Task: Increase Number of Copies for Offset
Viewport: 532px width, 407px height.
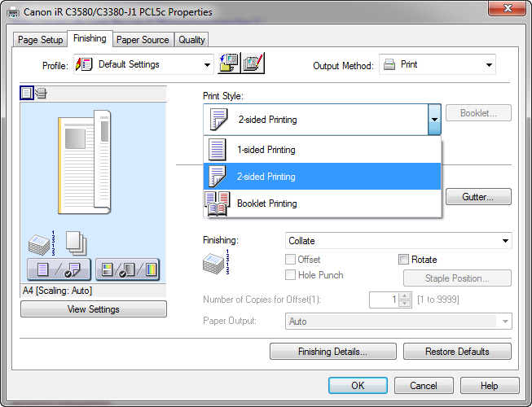Action: (x=404, y=296)
